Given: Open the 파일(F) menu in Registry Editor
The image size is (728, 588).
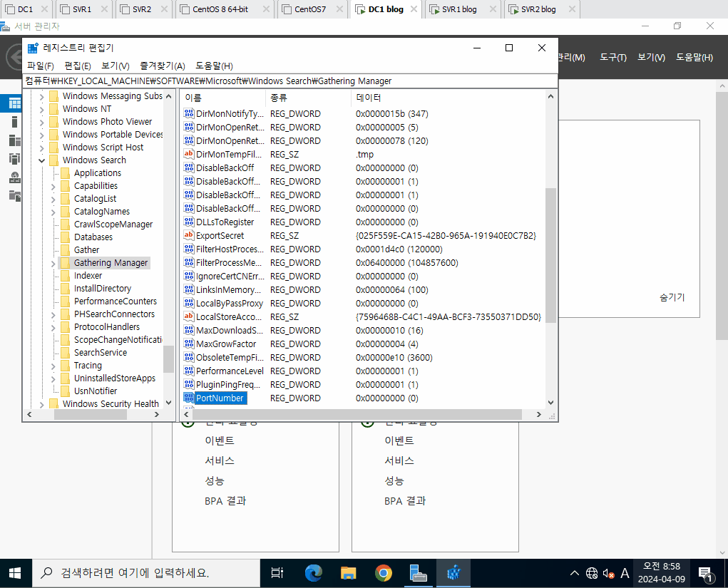Looking at the screenshot, I should 41,66.
